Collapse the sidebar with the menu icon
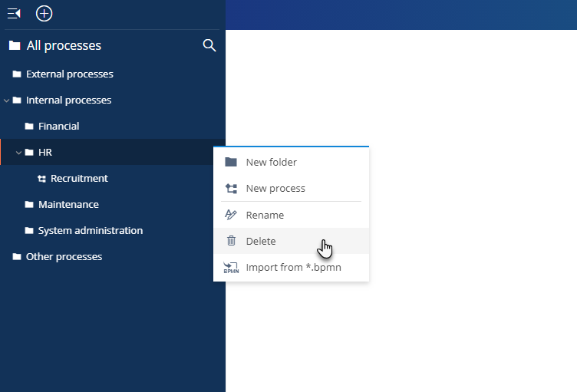 (14, 14)
